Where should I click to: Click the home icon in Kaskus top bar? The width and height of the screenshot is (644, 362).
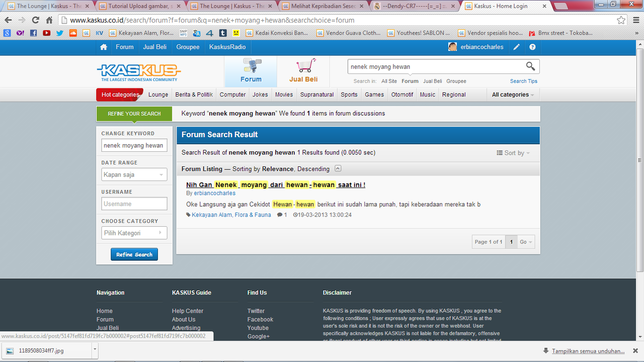[104, 47]
